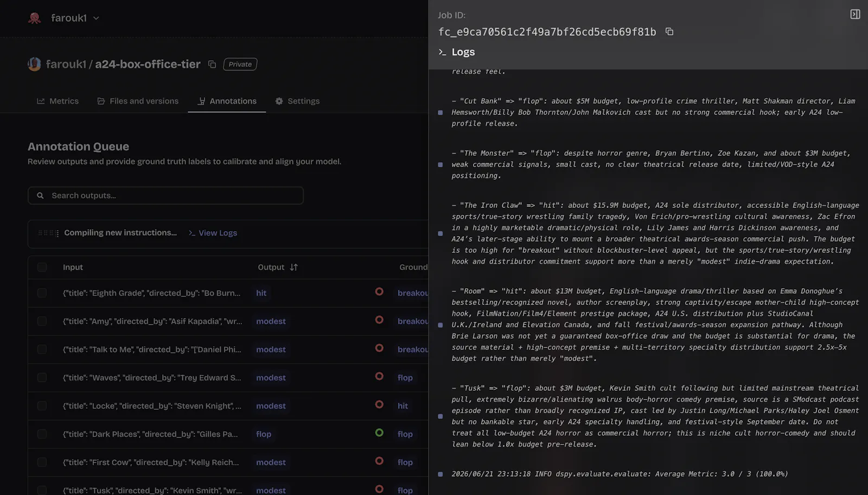The image size is (868, 495).
Task: Click the Job ID value fc_e9ca7056...
Action: 547,32
